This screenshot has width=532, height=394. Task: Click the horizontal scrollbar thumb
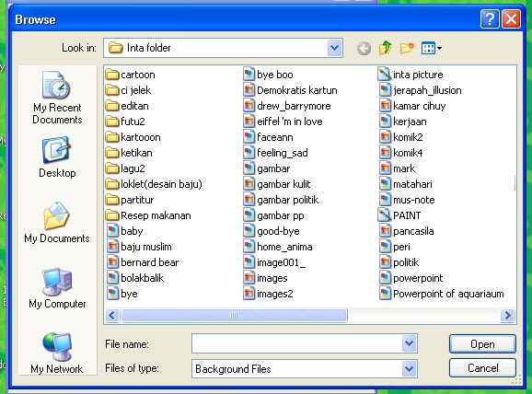pyautogui.click(x=234, y=316)
